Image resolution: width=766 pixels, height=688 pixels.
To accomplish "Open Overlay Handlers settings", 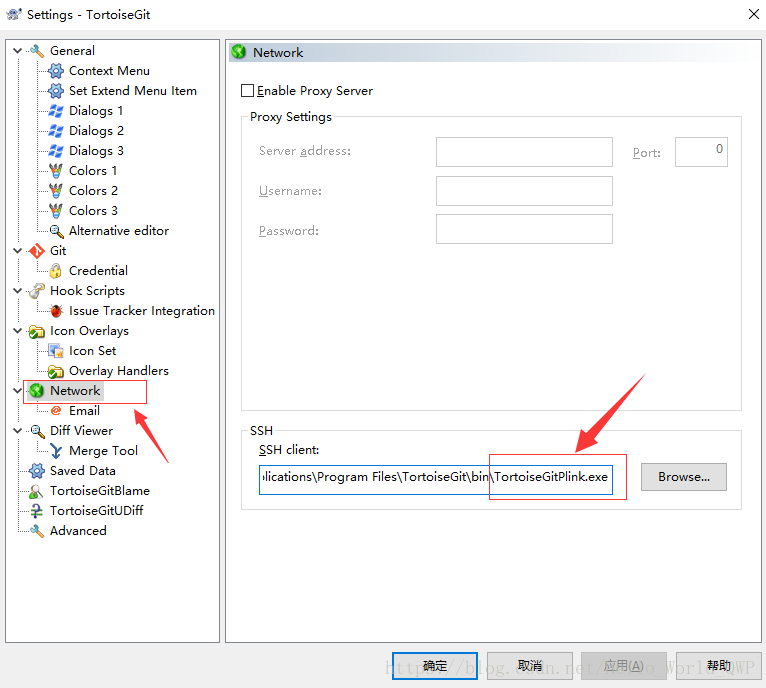I will coord(119,371).
